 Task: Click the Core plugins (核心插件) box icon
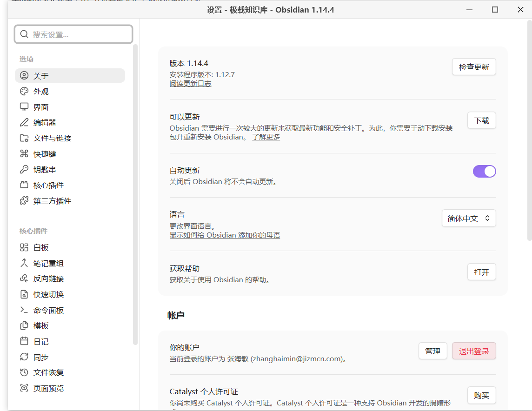point(24,185)
